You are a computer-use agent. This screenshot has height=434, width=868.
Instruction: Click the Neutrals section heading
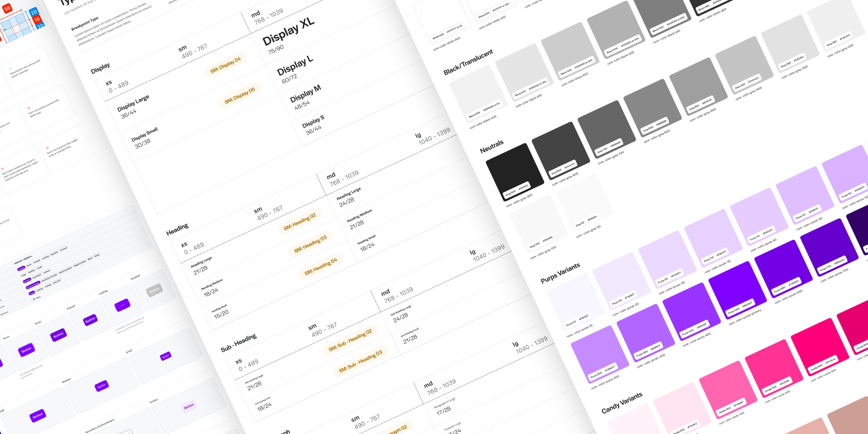click(x=492, y=147)
